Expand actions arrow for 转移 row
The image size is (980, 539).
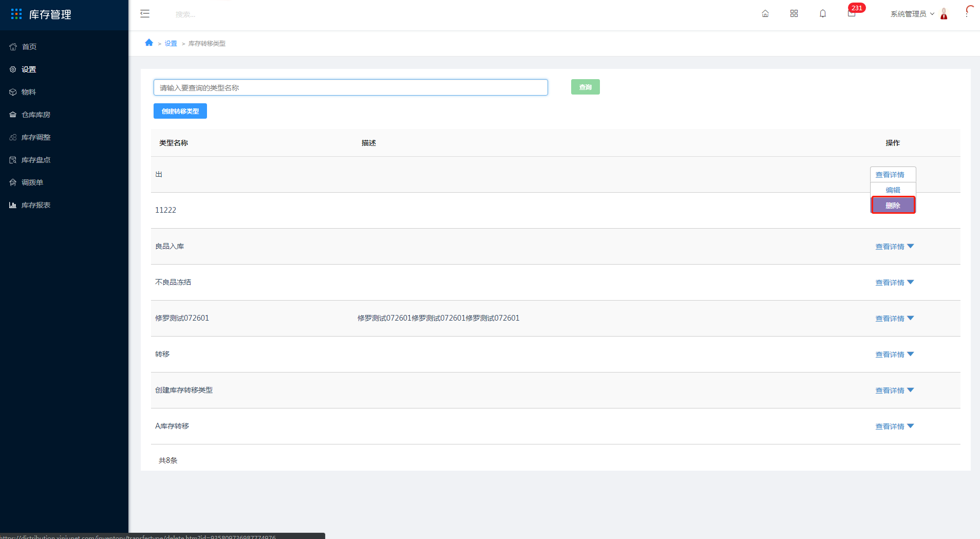[x=911, y=354]
